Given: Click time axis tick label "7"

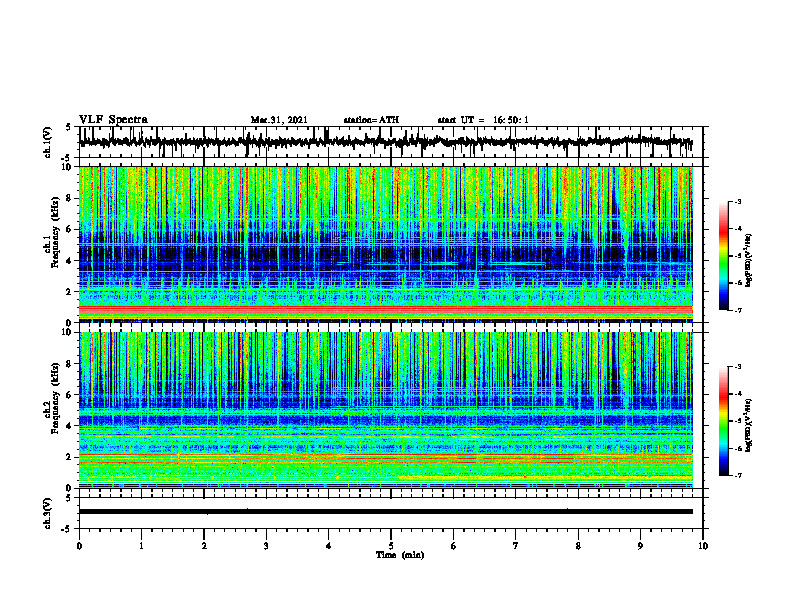Looking at the screenshot, I should coord(516,546).
